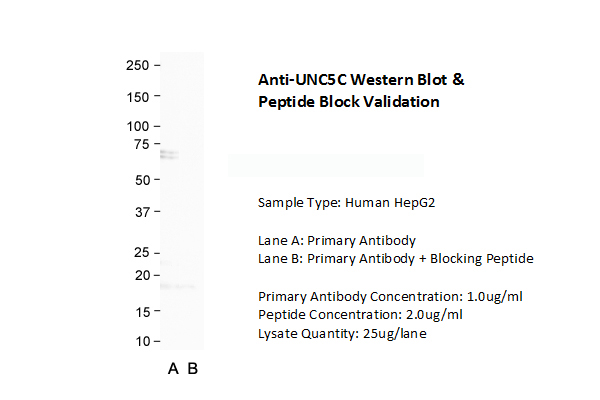This screenshot has height=400, width=600.
Task: Click lane label A below the blot
Action: 173,369
